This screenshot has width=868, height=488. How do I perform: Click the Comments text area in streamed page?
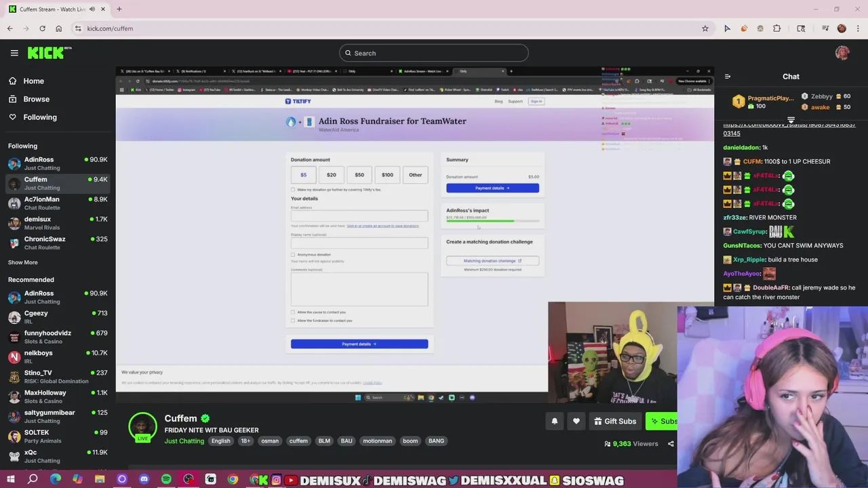359,289
